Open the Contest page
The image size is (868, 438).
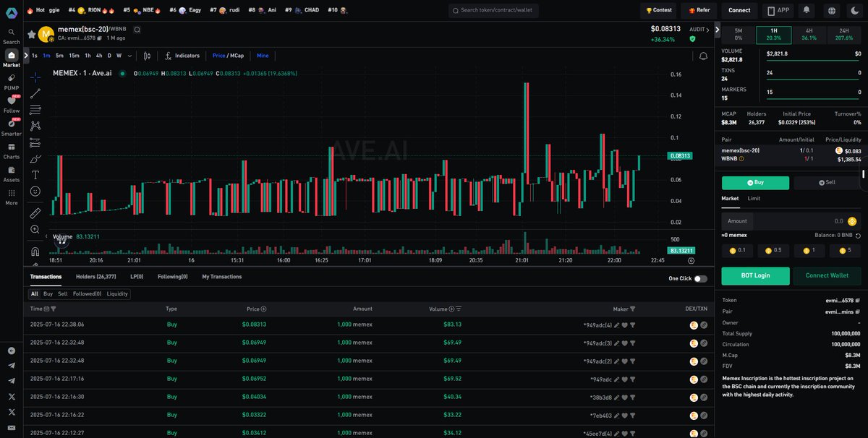657,10
